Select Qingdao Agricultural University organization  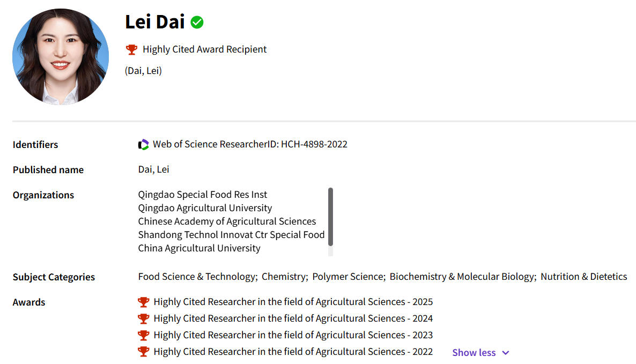[205, 208]
